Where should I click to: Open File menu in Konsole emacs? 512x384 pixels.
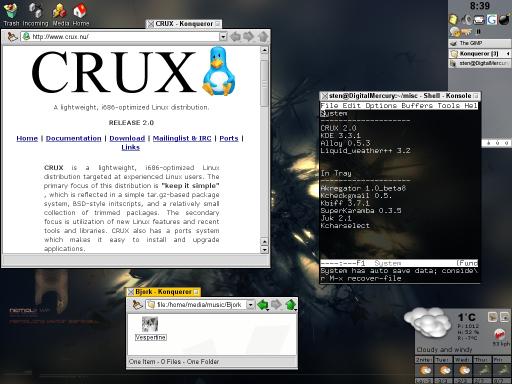330,106
